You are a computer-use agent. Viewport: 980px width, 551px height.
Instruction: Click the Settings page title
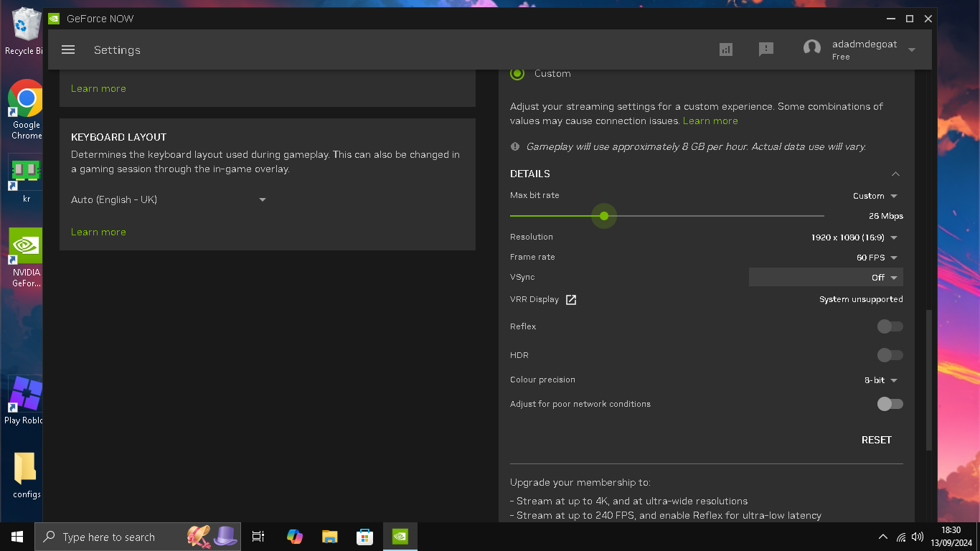[117, 50]
